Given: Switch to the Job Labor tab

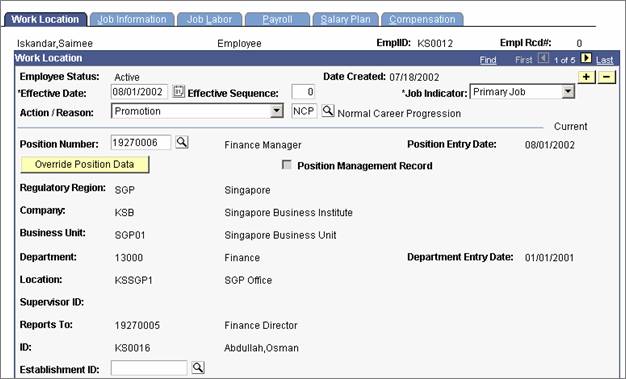Looking at the screenshot, I should [210, 19].
